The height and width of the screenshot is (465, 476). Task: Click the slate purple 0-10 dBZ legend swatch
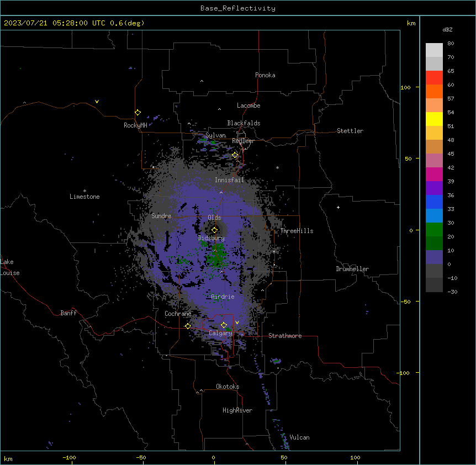click(x=434, y=257)
